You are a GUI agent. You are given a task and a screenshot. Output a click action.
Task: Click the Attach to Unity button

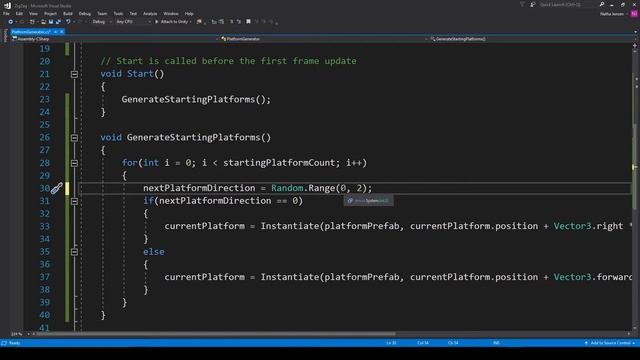tap(173, 22)
